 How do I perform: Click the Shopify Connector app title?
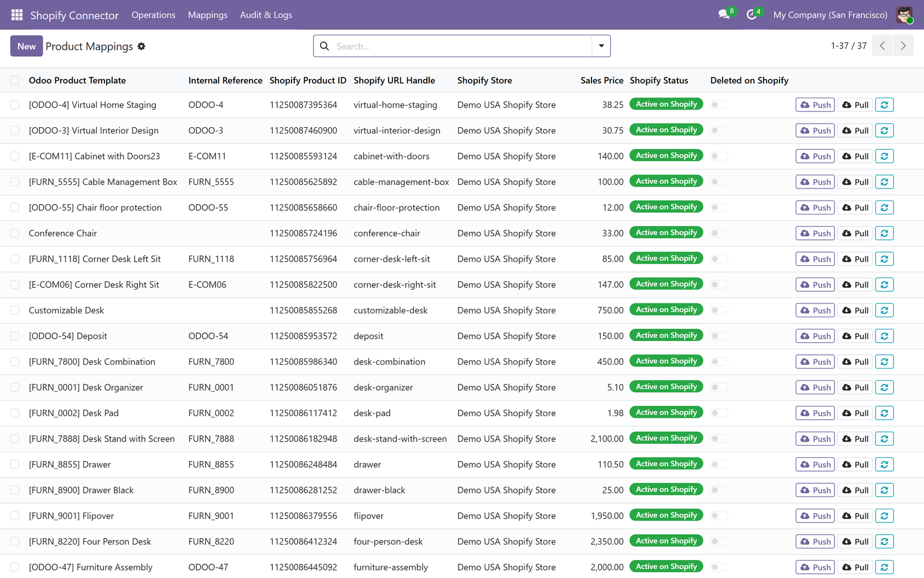click(x=74, y=15)
